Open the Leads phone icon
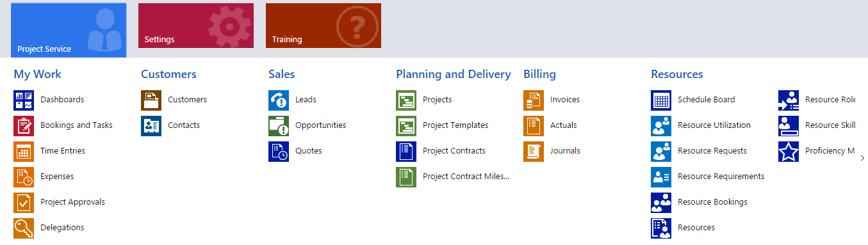Viewport: 868px width, 245px height. [279, 100]
